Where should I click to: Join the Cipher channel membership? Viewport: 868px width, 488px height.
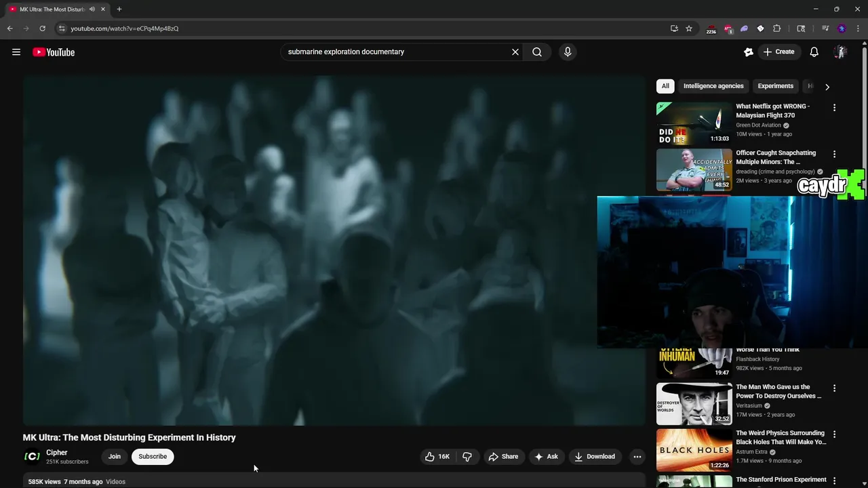[x=115, y=457]
